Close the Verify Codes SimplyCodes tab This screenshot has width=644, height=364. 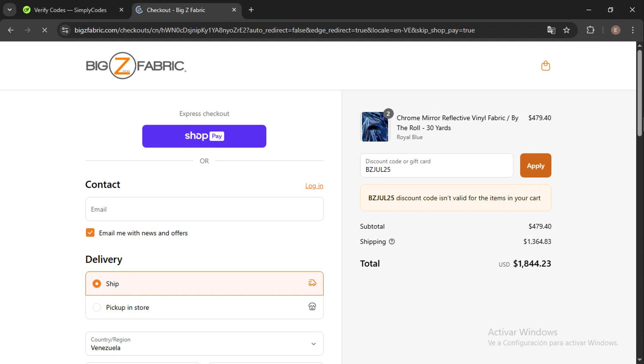coord(122,10)
